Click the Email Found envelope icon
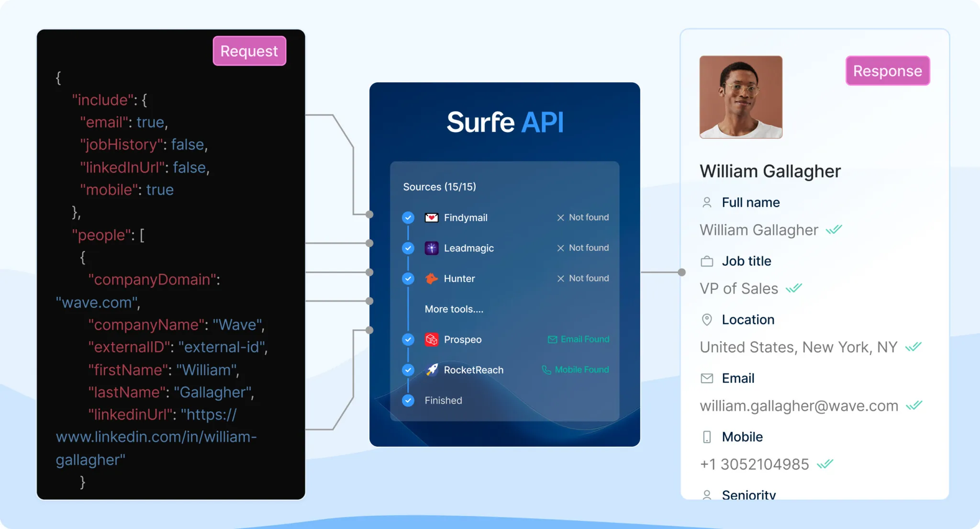Image resolution: width=980 pixels, height=529 pixels. (553, 339)
